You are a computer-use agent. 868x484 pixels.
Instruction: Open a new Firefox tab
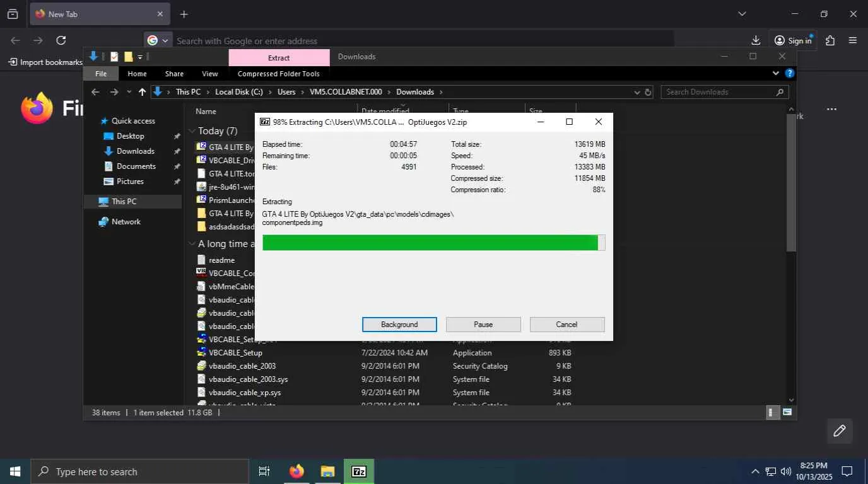(184, 14)
